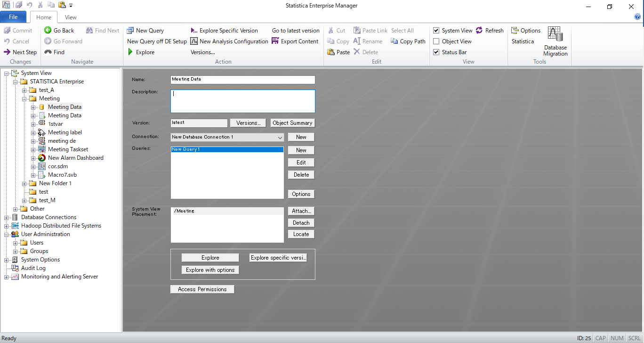Click the query Options button

click(x=301, y=194)
